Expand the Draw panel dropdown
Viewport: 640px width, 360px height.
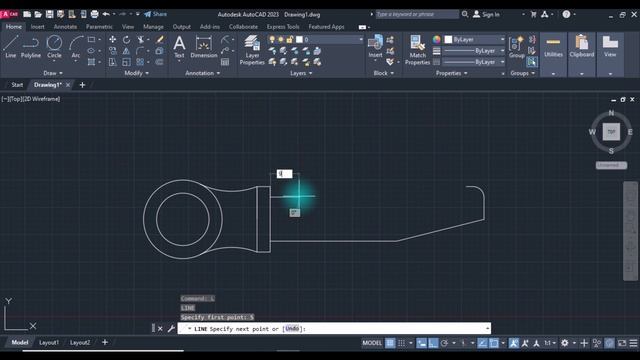coord(53,73)
